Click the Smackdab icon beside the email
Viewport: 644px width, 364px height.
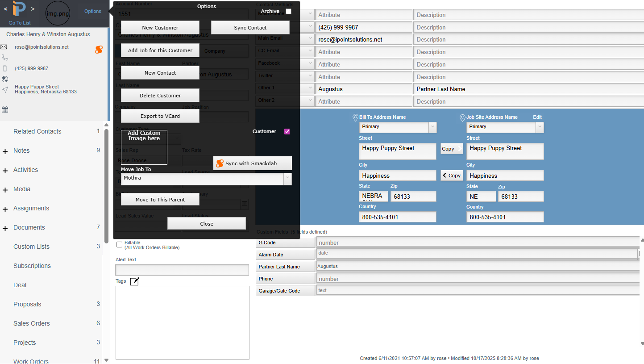(x=99, y=50)
